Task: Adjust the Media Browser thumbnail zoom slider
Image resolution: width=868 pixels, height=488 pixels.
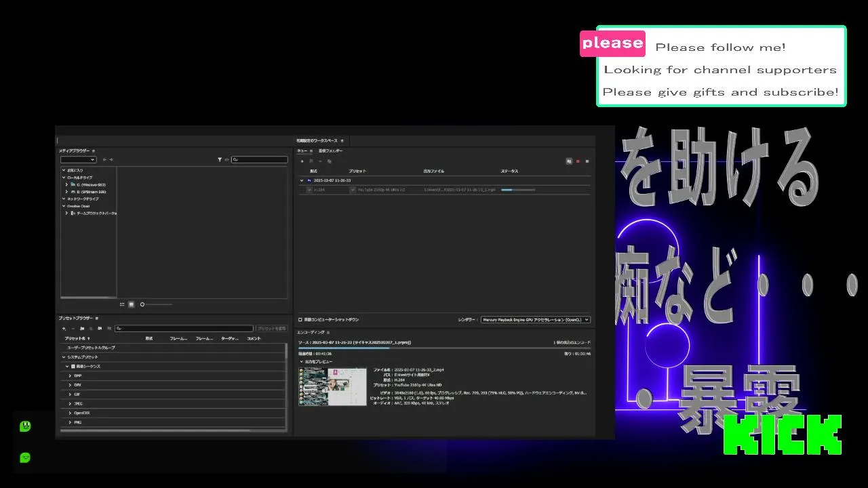Action: [155, 304]
